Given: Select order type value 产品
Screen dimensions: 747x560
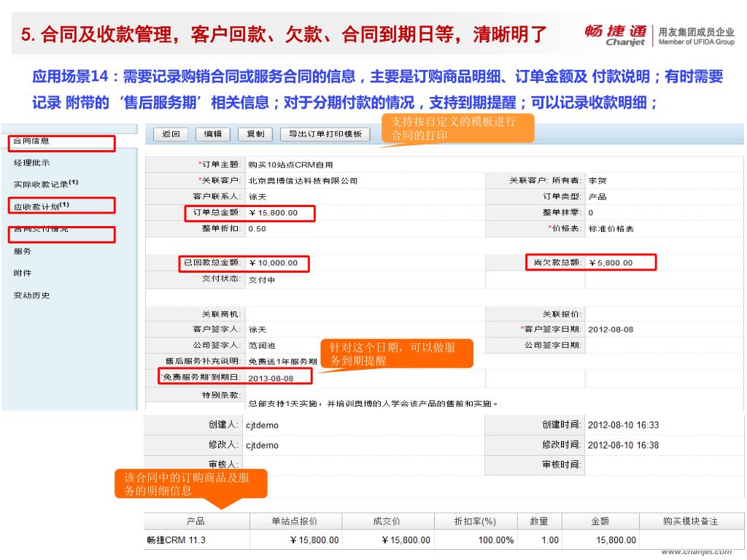Looking at the screenshot, I should [597, 197].
